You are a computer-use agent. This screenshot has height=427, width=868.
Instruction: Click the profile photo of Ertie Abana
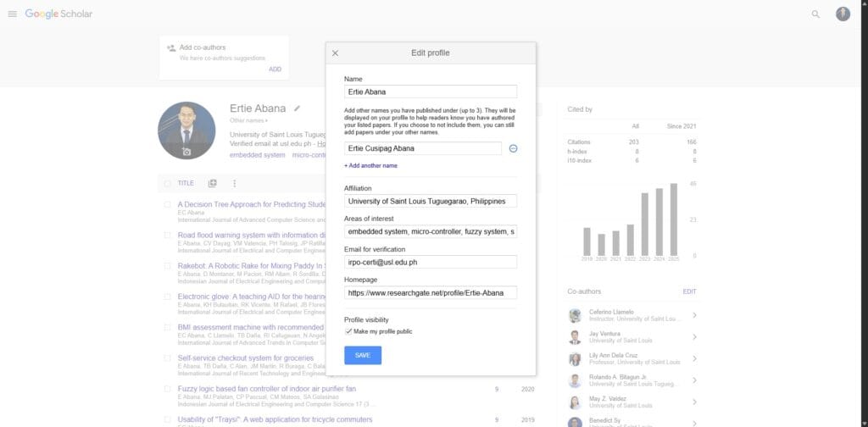point(186,130)
